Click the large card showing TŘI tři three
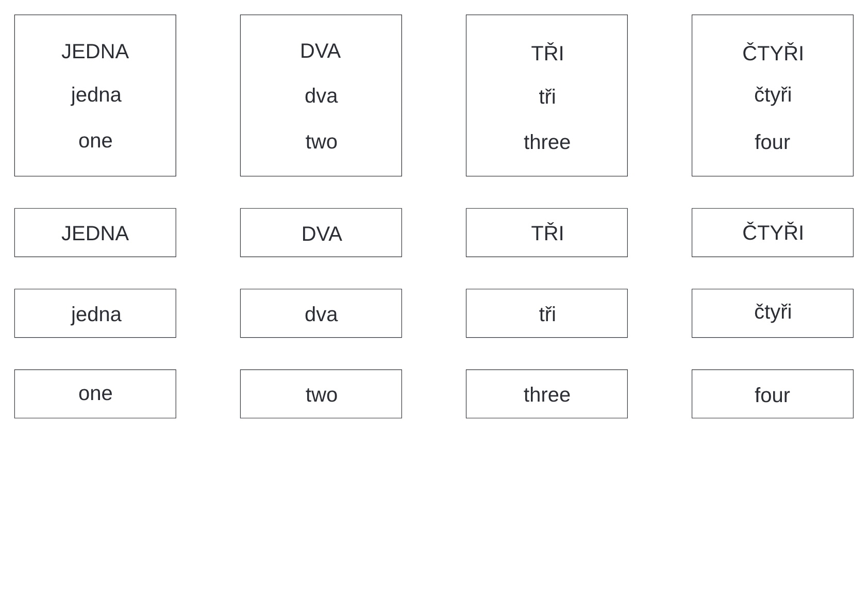 click(x=546, y=95)
